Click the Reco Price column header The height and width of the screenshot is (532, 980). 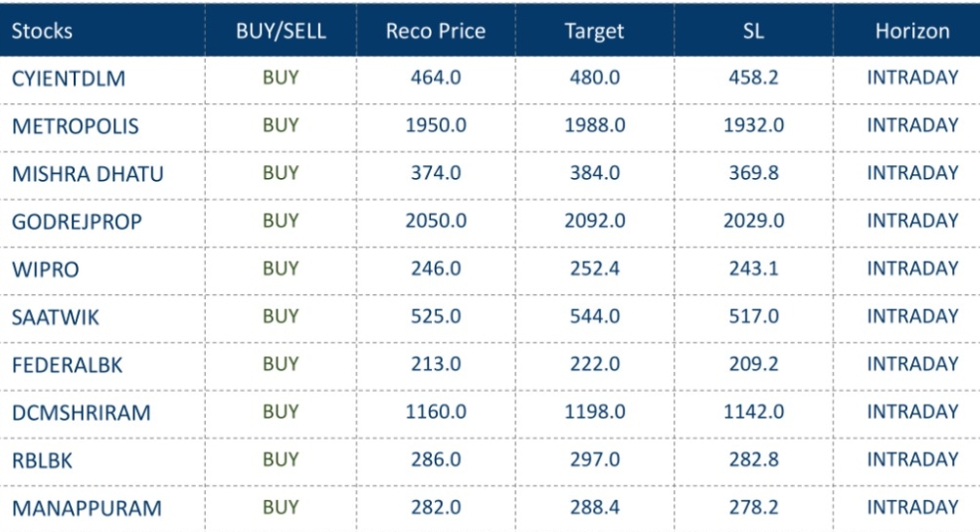tap(436, 31)
